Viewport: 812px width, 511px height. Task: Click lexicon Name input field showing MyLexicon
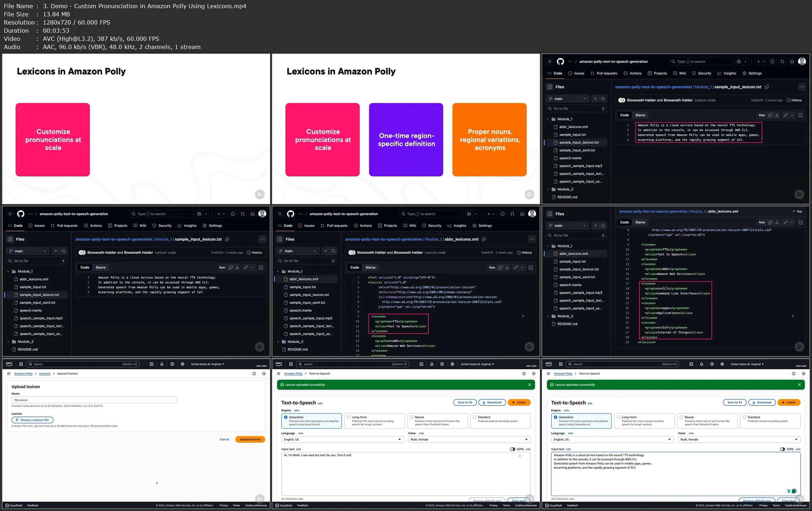coord(94,400)
